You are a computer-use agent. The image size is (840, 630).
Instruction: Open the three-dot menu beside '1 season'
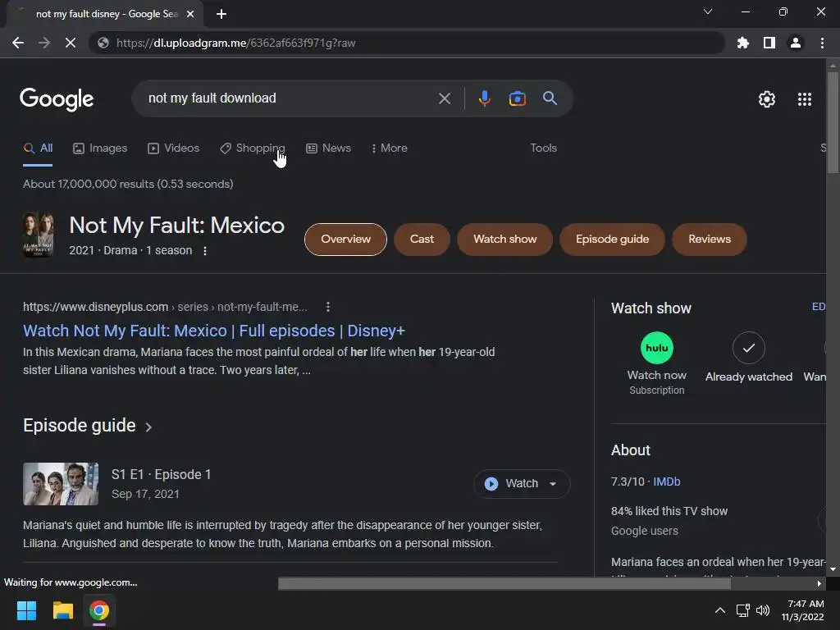click(204, 251)
